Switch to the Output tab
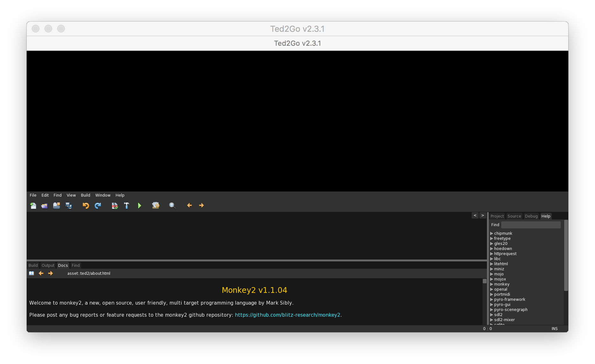Screen dimensions: 595x364 (48, 265)
